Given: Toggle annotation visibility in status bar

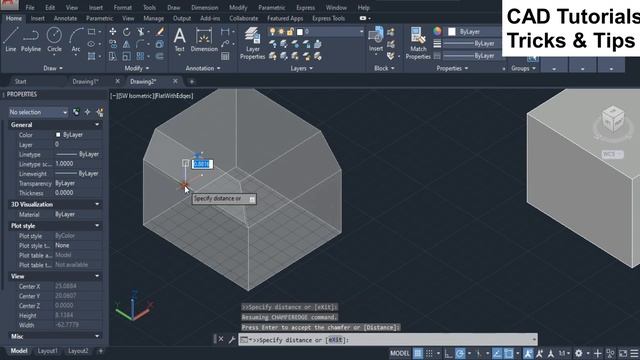Looking at the screenshot, I should [x=528, y=353].
